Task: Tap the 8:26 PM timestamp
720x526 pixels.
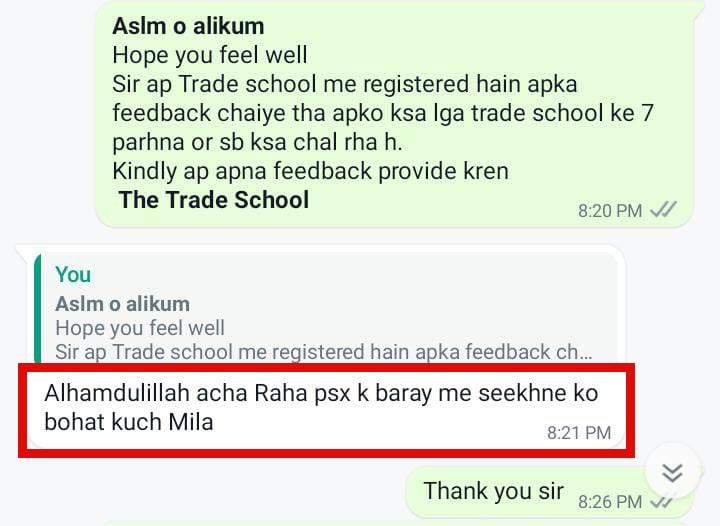Action: [610, 502]
